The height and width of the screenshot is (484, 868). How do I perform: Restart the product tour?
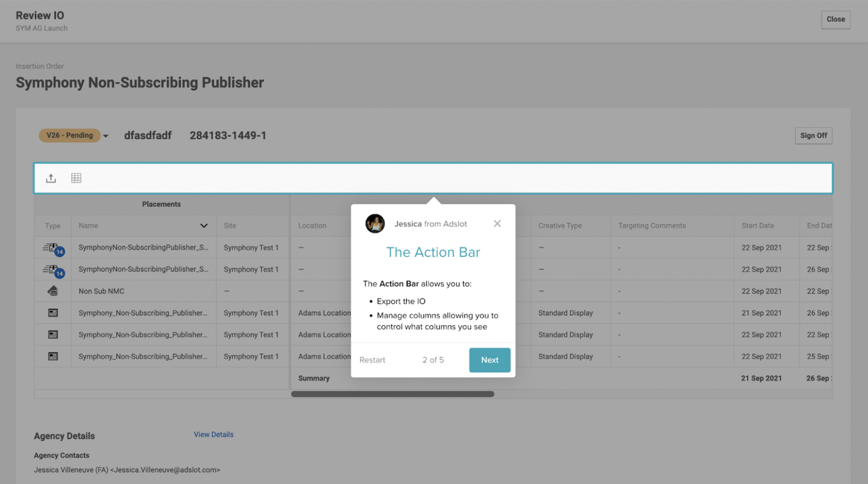[372, 360]
